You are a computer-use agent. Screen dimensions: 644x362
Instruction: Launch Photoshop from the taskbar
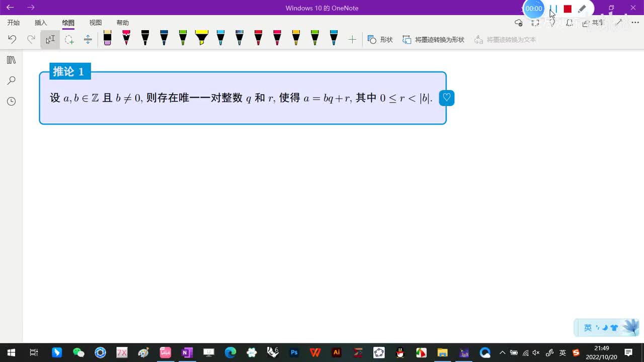(294, 352)
